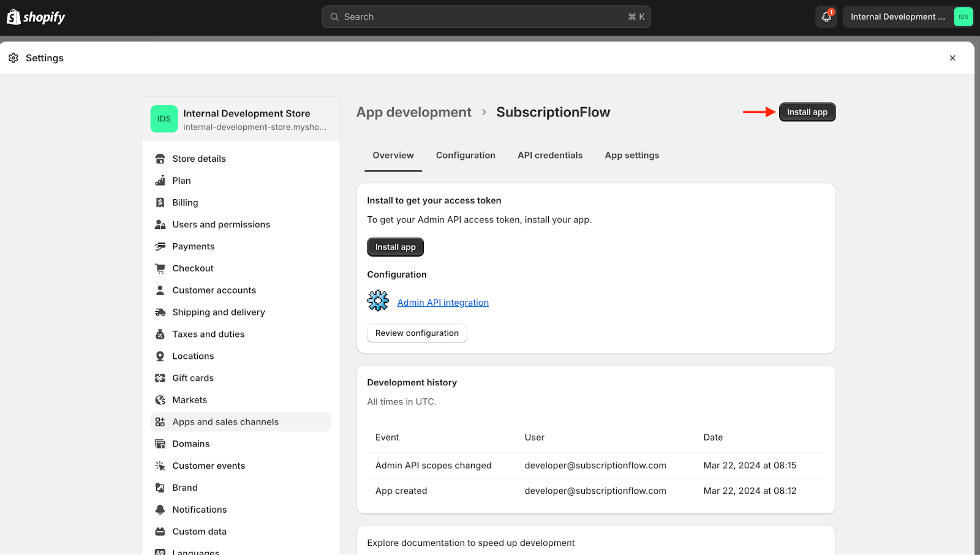Click Internal Development Store header

pyautogui.click(x=241, y=119)
